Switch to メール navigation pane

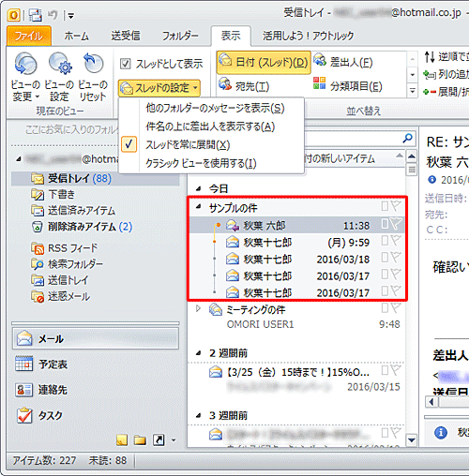coord(96,338)
